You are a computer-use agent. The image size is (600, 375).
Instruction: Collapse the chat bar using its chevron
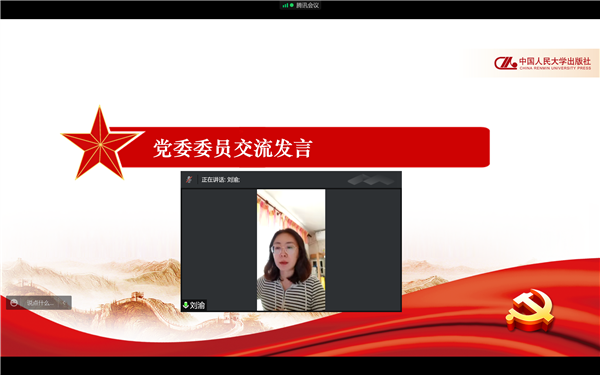point(64,303)
